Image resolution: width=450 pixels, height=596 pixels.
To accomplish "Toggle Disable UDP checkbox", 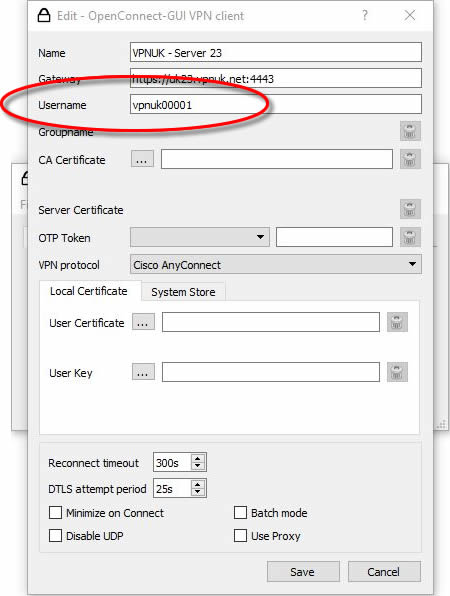I will (x=55, y=536).
